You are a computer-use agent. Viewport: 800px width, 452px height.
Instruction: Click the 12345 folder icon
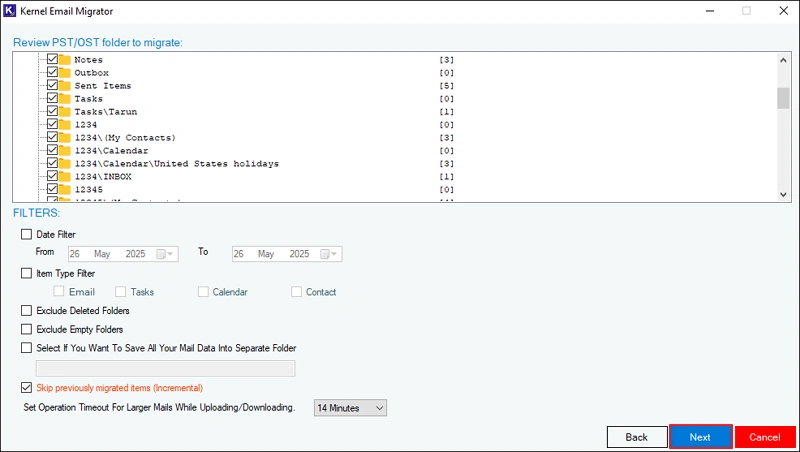(x=64, y=189)
